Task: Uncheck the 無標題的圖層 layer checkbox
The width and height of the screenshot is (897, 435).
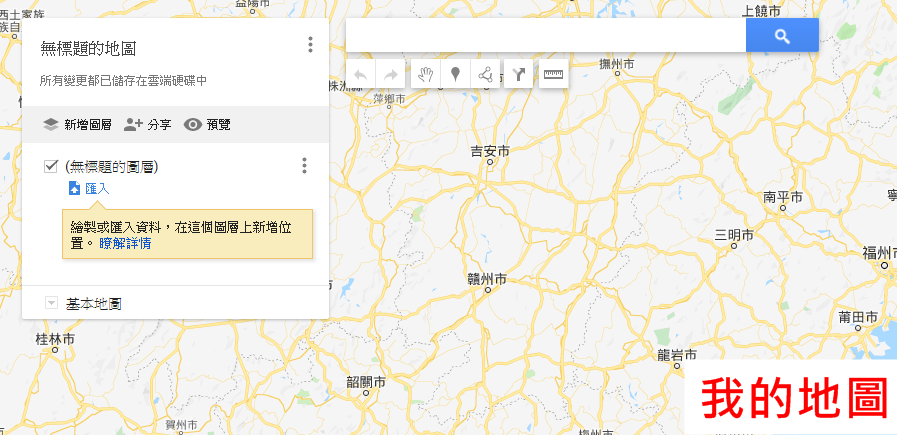Action: (51, 167)
